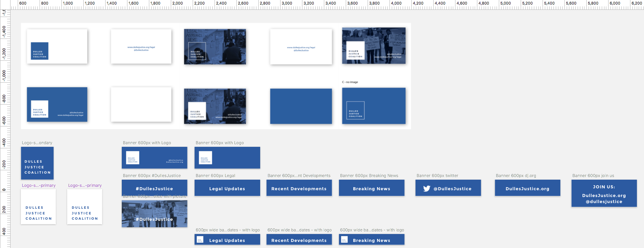
Task: Select the top-row Legal Assistance photo card
Action: click(x=215, y=47)
